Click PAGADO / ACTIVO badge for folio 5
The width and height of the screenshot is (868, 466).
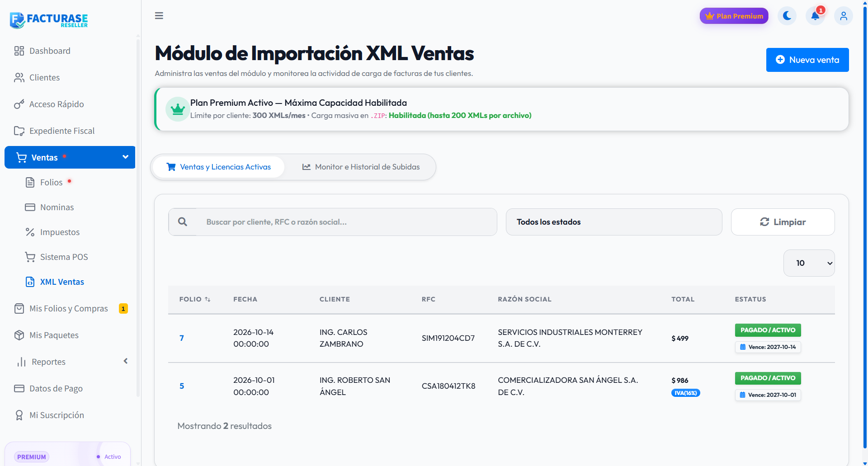[768, 378]
